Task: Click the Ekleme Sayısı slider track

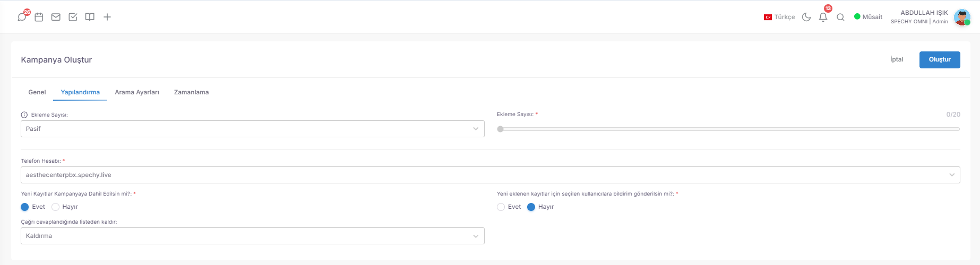Action: coord(728,129)
